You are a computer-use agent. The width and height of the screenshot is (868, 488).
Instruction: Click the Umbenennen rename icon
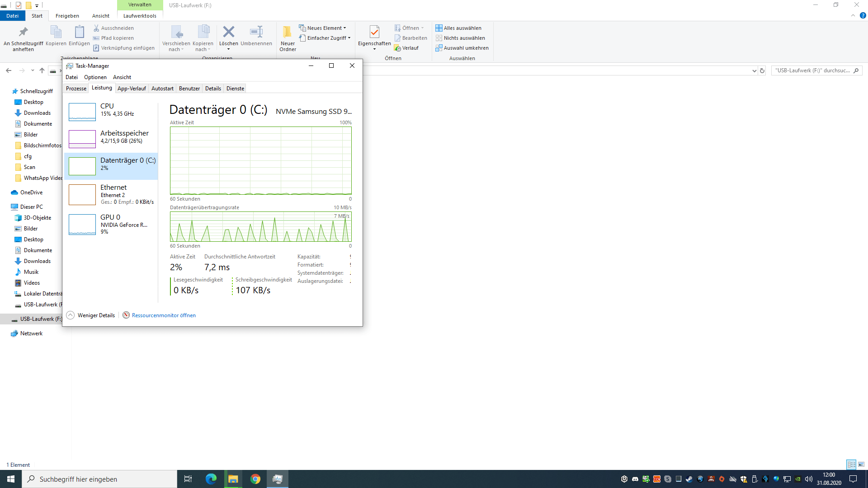click(x=256, y=32)
